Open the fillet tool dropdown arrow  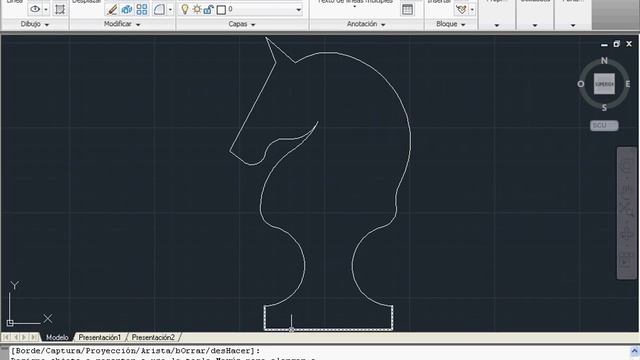(x=170, y=9)
